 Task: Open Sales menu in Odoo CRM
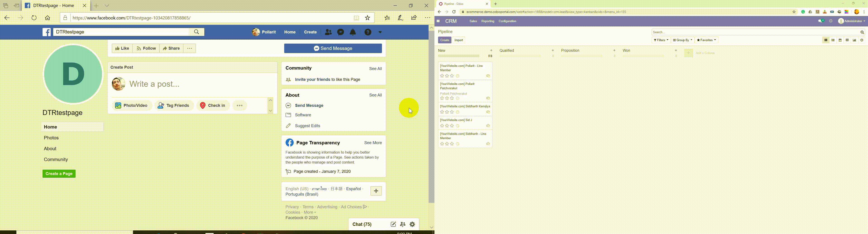(473, 21)
